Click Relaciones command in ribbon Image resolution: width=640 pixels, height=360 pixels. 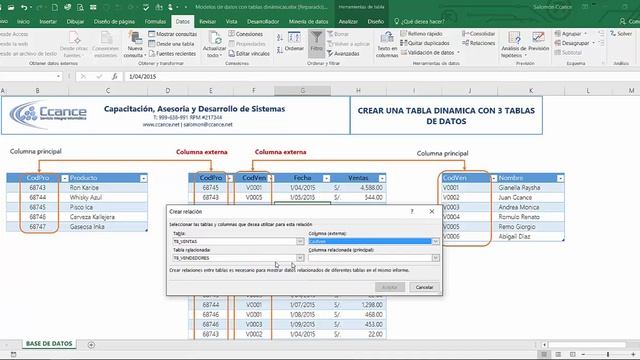click(478, 43)
